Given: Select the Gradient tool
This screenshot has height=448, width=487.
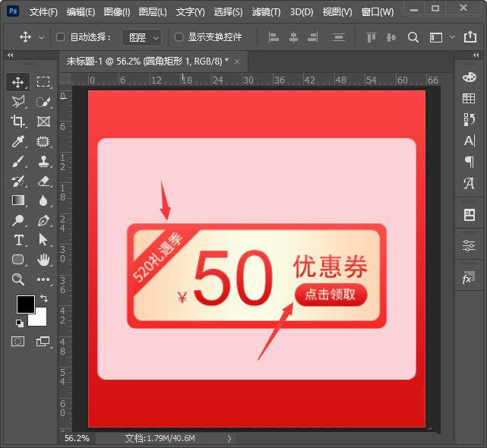Looking at the screenshot, I should 18,200.
